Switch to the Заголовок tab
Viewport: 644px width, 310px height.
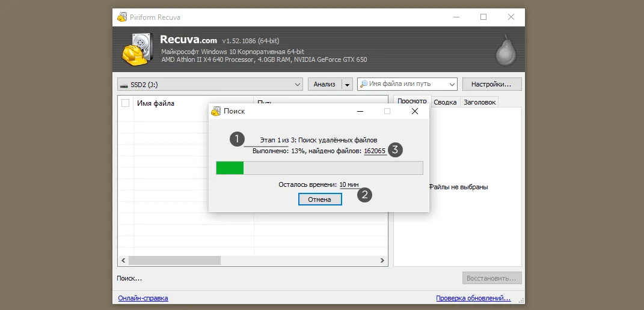click(479, 102)
